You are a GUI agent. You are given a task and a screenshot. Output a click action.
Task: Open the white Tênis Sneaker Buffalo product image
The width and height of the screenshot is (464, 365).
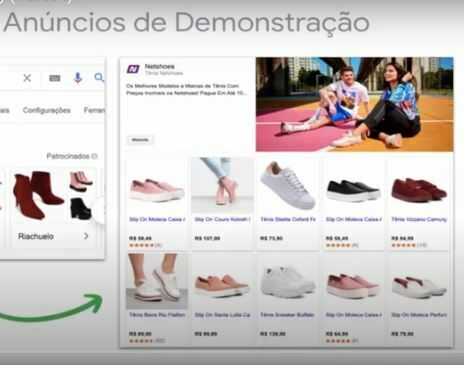click(x=288, y=281)
